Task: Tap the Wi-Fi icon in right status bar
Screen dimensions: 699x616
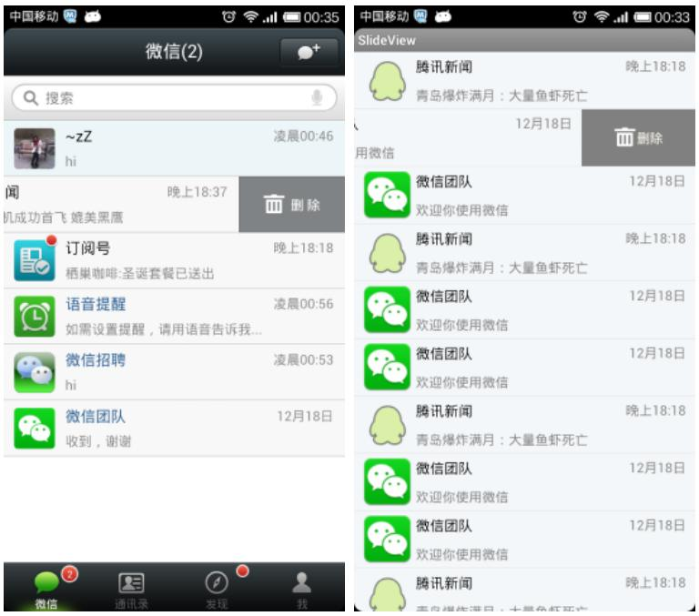Action: [602, 17]
